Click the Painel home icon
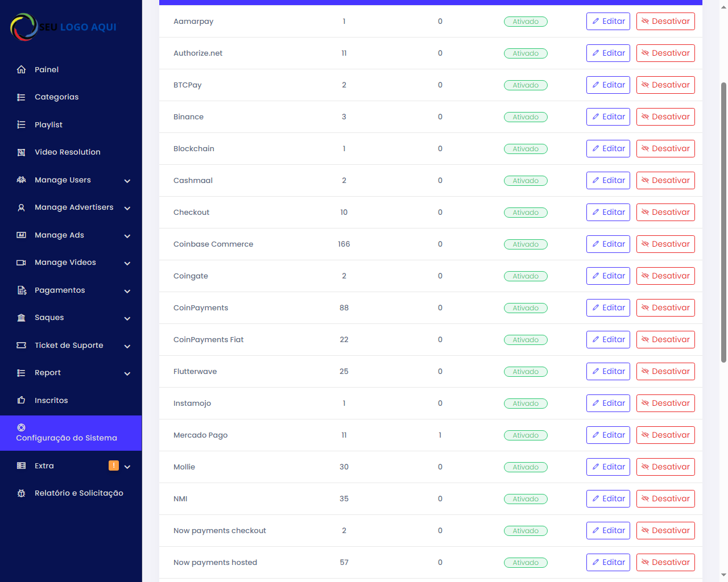The height and width of the screenshot is (582, 728). (x=21, y=69)
